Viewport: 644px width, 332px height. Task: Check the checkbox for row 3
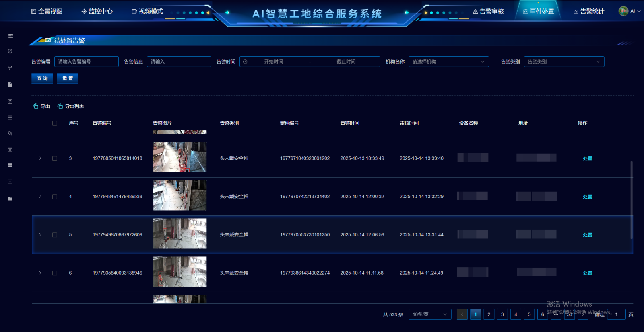55,158
